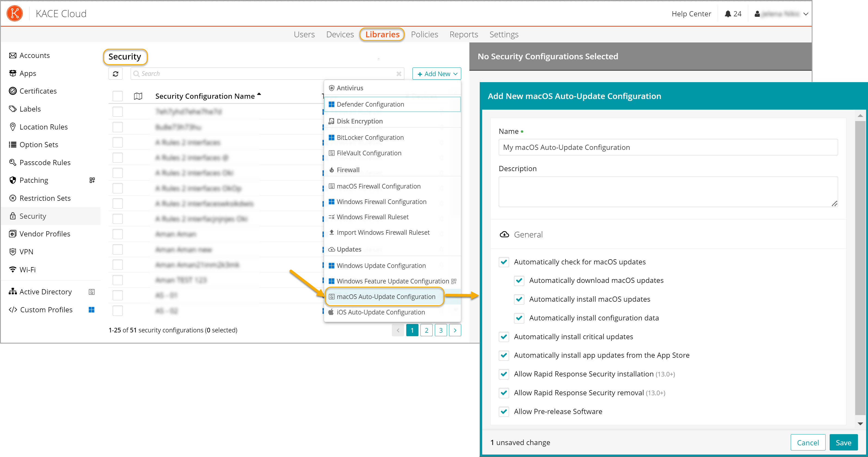Save the macOS Auto-Update configuration
This screenshot has height=457, width=868.
tap(844, 443)
